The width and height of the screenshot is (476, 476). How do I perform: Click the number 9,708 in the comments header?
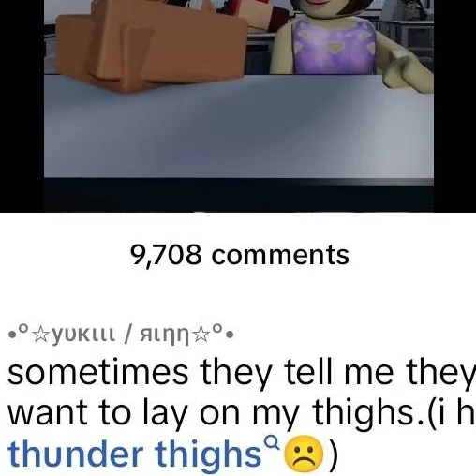pos(166,255)
